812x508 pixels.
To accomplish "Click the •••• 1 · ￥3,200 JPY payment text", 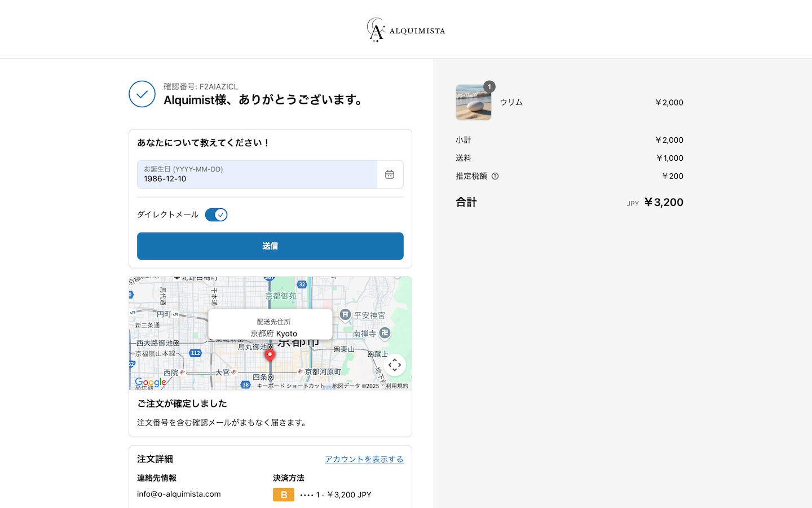I will pos(336,494).
